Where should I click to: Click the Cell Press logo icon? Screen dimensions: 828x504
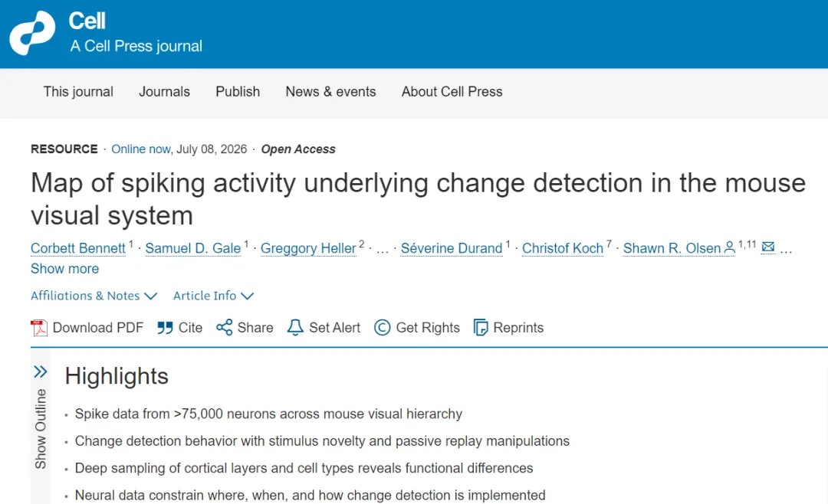tap(32, 33)
